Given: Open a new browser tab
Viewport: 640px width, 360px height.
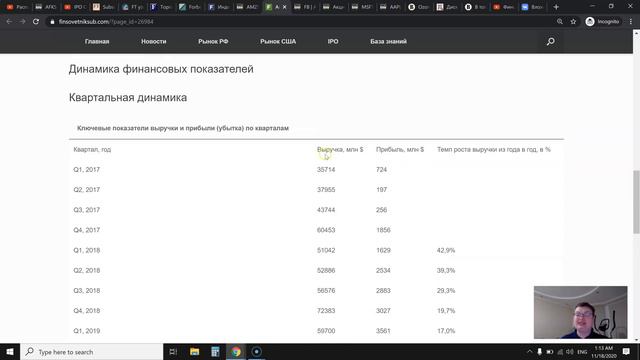Looking at the screenshot, I should pos(556,7).
